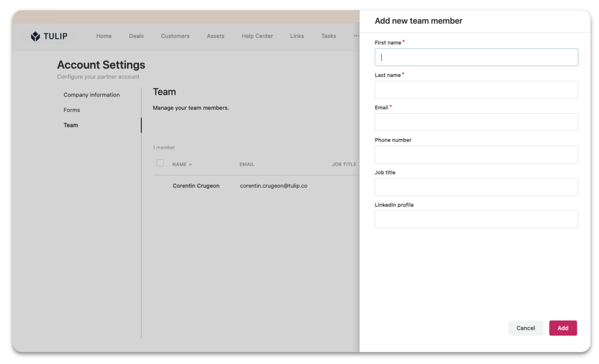Navigate to Assets in top bar
599x364 pixels.
215,36
